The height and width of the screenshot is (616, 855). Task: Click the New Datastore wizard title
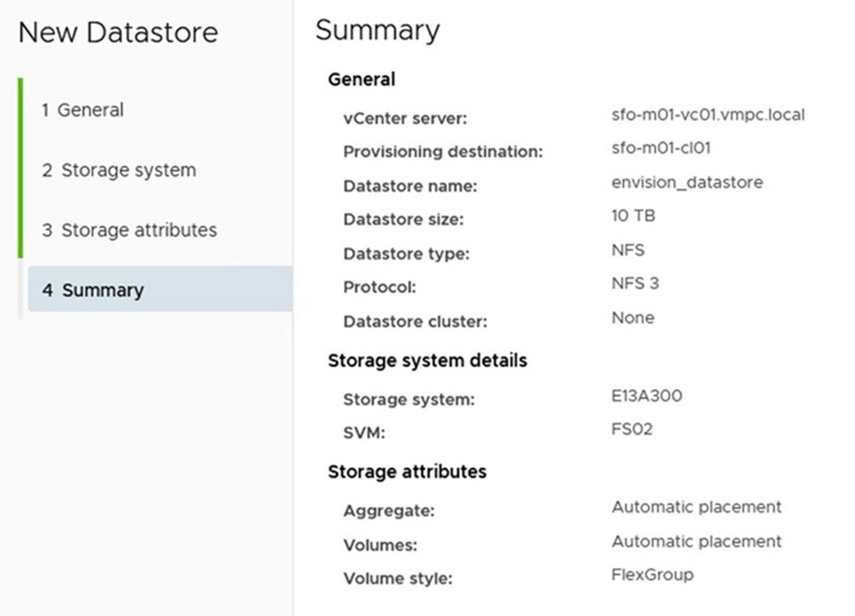click(118, 32)
